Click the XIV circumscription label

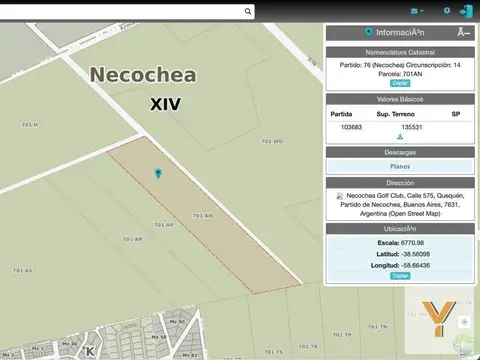pos(165,104)
